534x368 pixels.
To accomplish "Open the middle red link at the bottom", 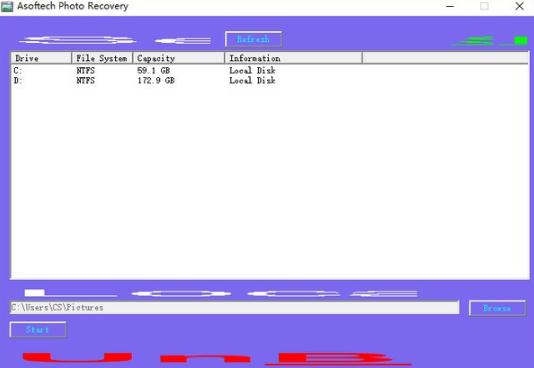I will 205,358.
